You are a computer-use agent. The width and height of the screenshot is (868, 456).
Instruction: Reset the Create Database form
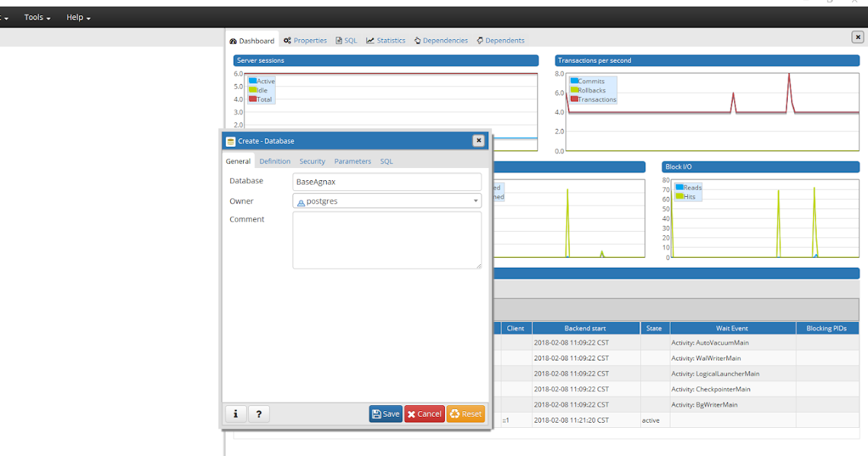[x=465, y=413]
